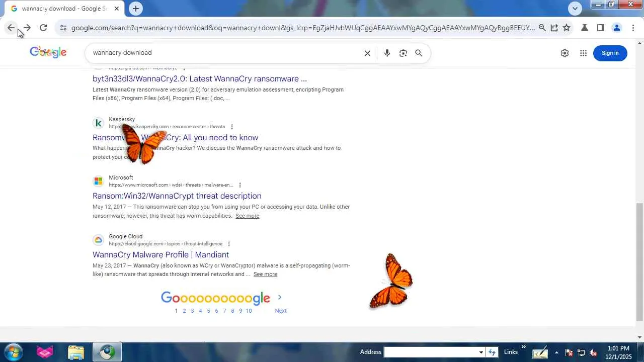Click 'See more' under the Microsoft result
The height and width of the screenshot is (362, 644).
coord(247,216)
